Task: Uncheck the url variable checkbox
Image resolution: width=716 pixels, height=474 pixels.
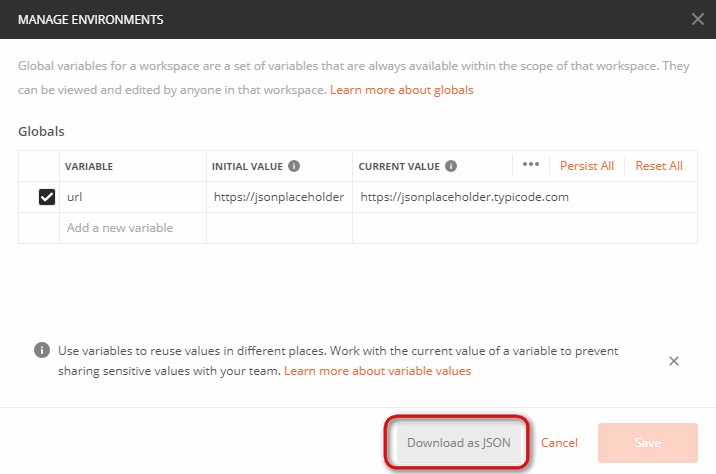Action: (x=46, y=197)
